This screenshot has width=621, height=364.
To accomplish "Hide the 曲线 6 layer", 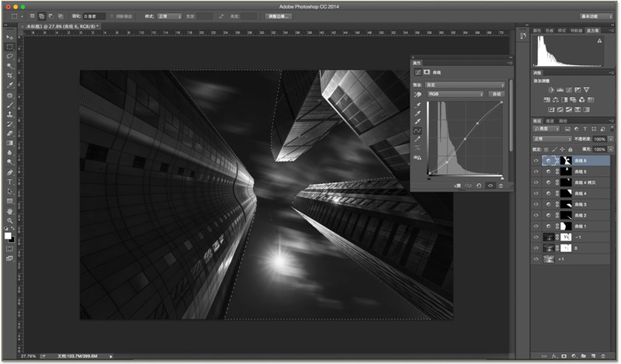I will click(536, 161).
